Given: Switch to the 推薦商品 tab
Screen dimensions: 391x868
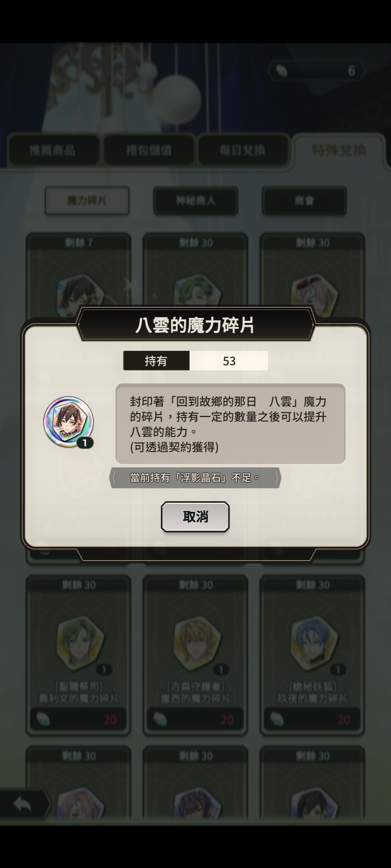Looking at the screenshot, I should pyautogui.click(x=53, y=150).
